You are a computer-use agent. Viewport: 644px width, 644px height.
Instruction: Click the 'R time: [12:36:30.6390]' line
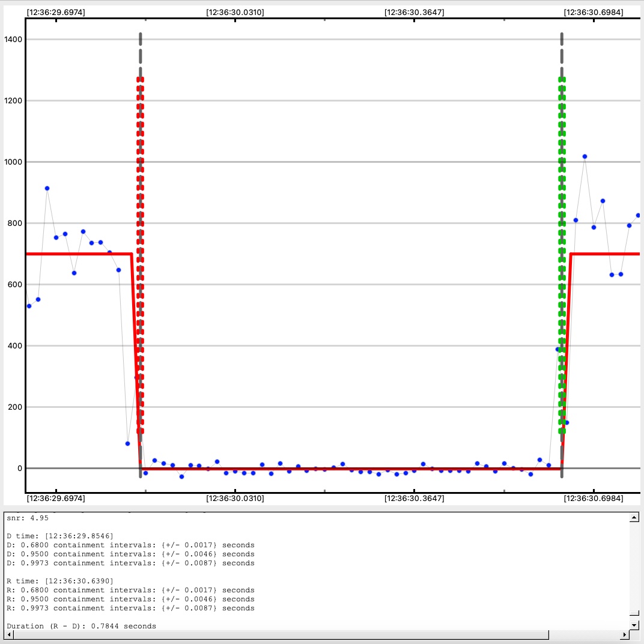pos(60,581)
